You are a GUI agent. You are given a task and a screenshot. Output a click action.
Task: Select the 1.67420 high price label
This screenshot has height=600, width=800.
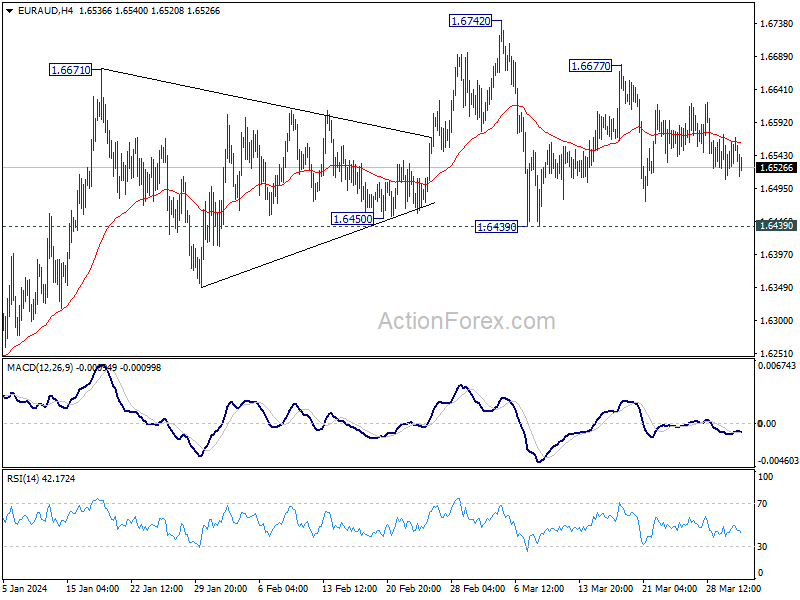point(470,21)
